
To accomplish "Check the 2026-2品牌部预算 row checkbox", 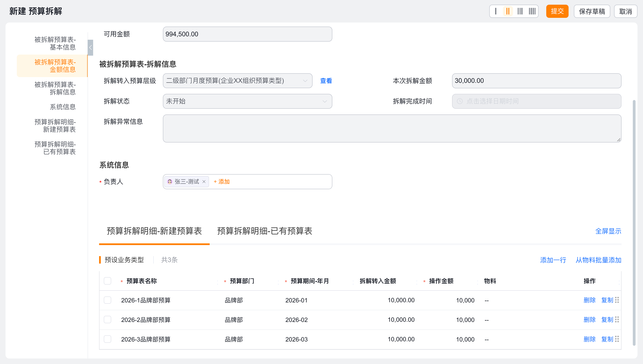I will tap(107, 319).
